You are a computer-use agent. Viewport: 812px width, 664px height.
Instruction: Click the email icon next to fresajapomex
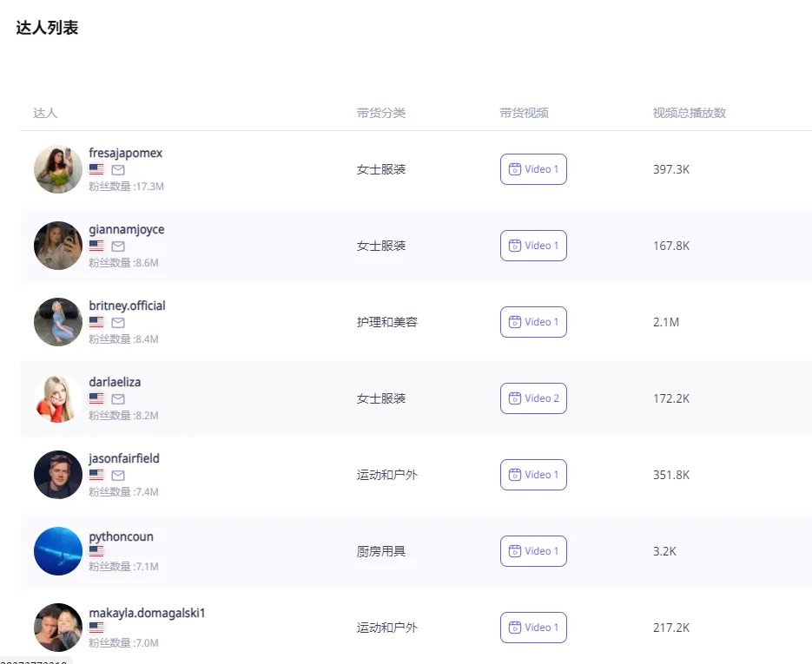(116, 170)
